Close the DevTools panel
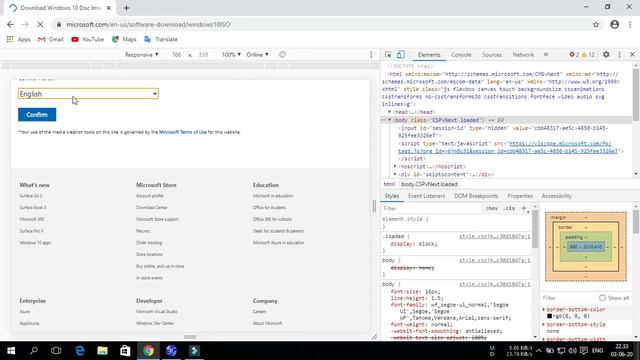Image resolution: width=640 pixels, height=360 pixels. pyautogui.click(x=633, y=54)
